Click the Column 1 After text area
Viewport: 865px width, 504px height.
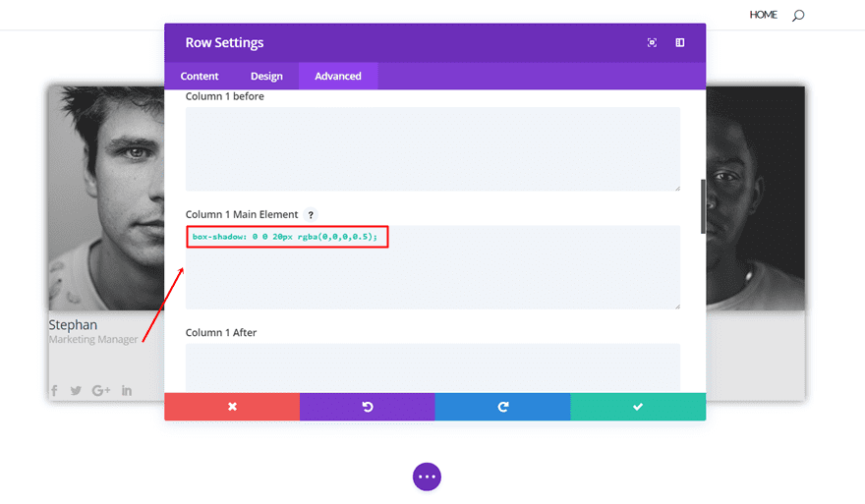point(432,367)
